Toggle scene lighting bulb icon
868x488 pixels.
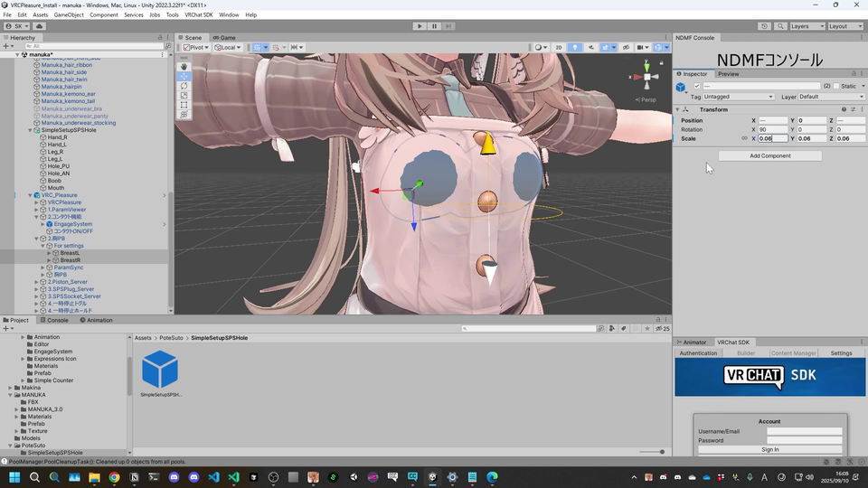click(575, 48)
